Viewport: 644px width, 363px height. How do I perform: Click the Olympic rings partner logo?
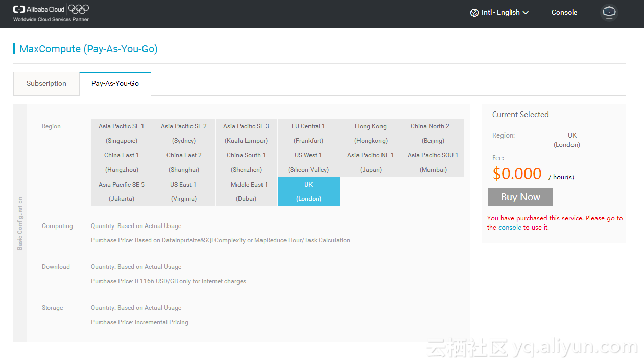coord(79,9)
